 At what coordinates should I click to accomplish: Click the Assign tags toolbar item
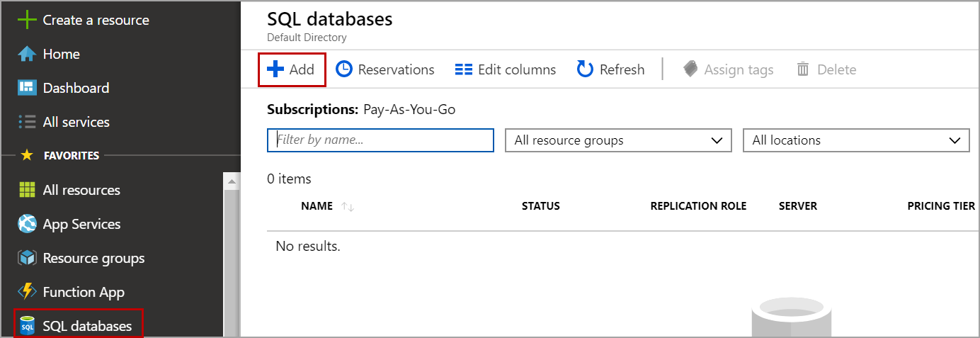728,69
